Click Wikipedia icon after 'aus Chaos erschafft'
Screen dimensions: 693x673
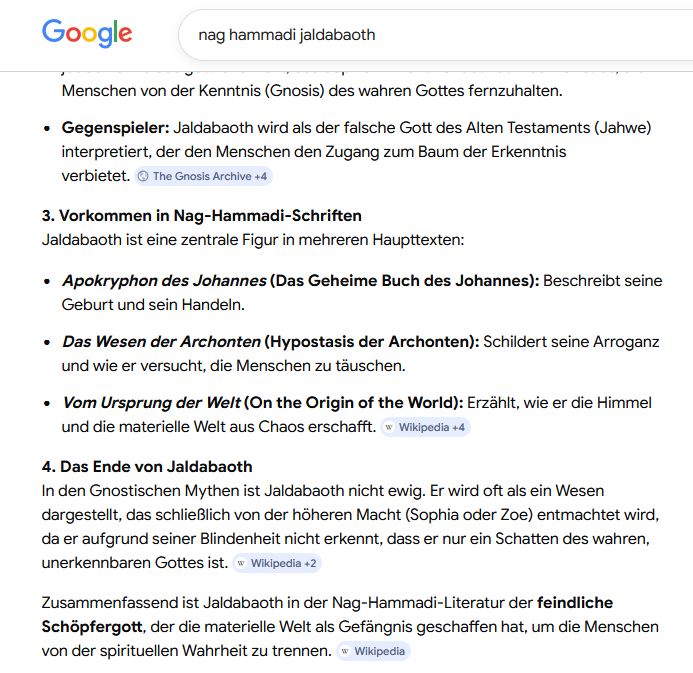[389, 427]
